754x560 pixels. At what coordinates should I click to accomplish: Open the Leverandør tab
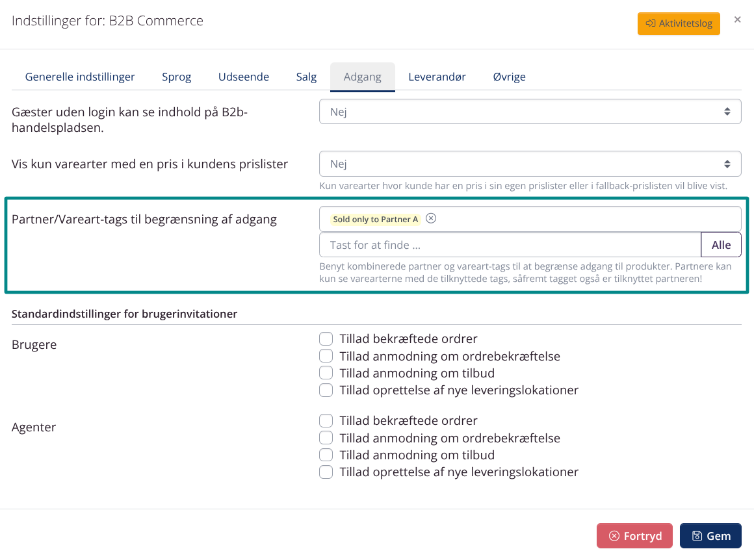coord(437,76)
